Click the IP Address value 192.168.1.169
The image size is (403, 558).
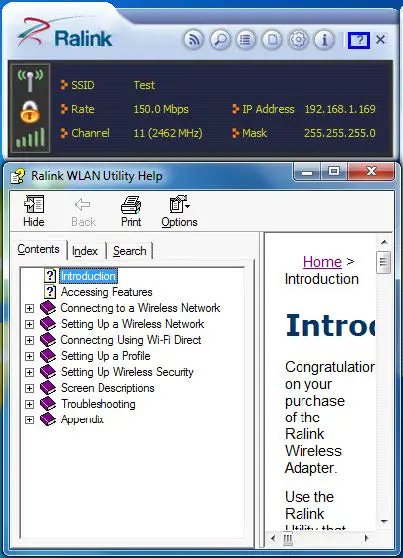340,109
